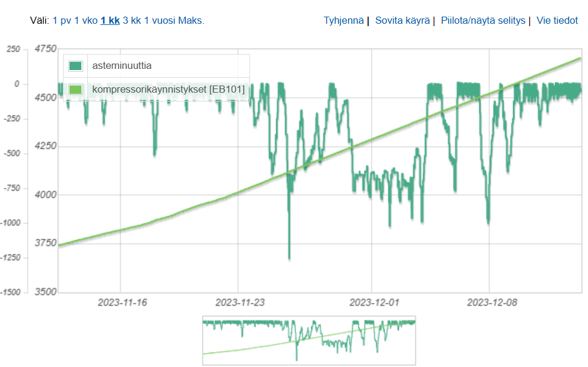The width and height of the screenshot is (588, 367).
Task: Switch range to 1 vko
Action: [86, 20]
